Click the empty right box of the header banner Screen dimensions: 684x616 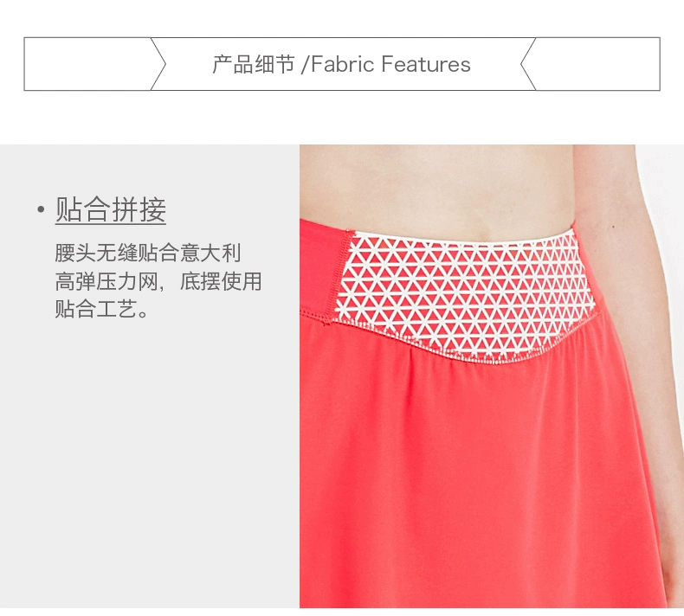click(x=597, y=64)
